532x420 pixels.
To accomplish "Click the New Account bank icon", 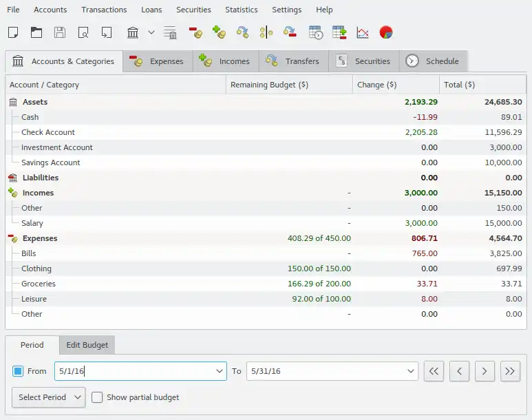I will point(133,32).
